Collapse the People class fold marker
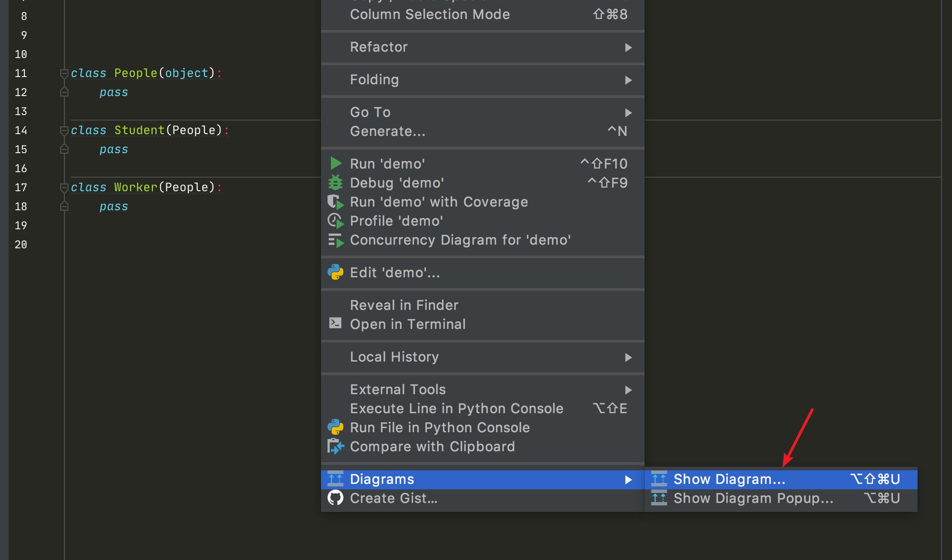 [64, 73]
